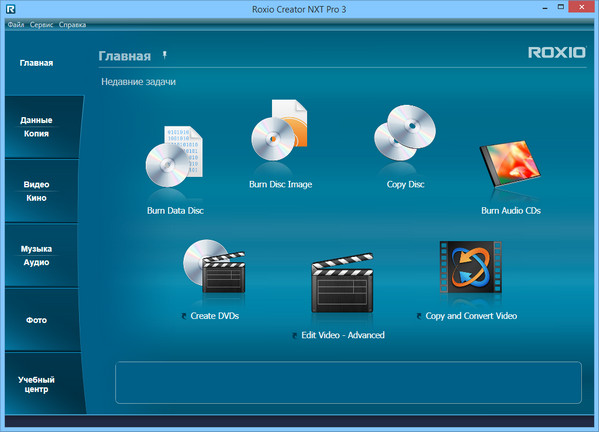Select the Copy Disc icon with two discs
This screenshot has width=599, height=432.
[405, 133]
